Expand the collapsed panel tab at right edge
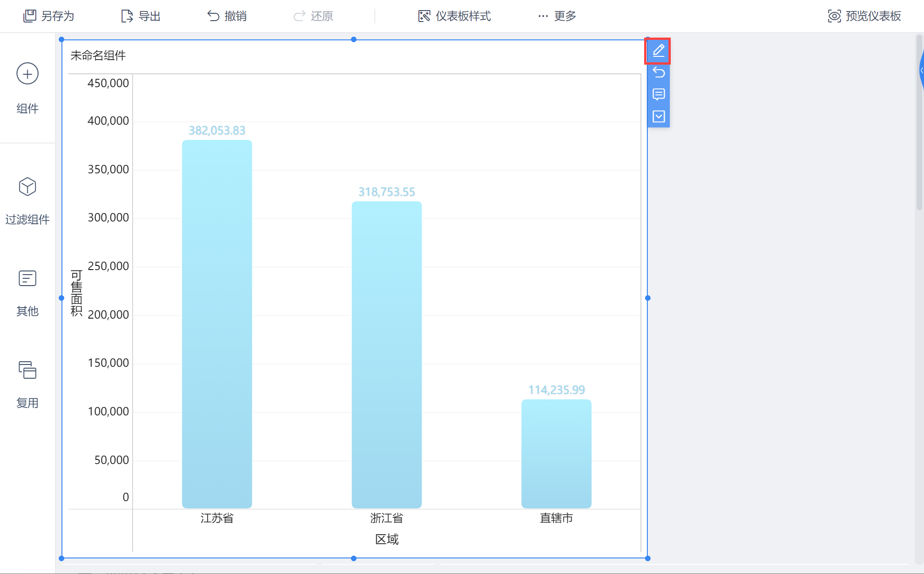Viewport: 924px width, 574px height. pyautogui.click(x=921, y=71)
